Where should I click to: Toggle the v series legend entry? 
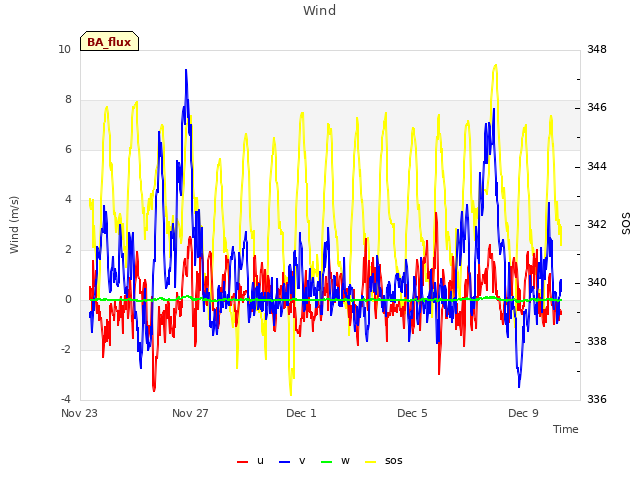coord(292,461)
